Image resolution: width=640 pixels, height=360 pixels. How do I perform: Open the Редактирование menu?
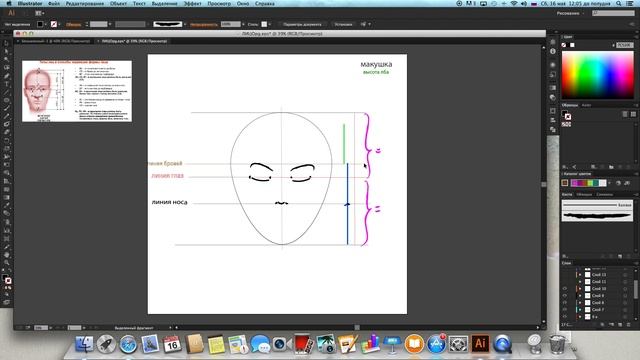(85, 3)
